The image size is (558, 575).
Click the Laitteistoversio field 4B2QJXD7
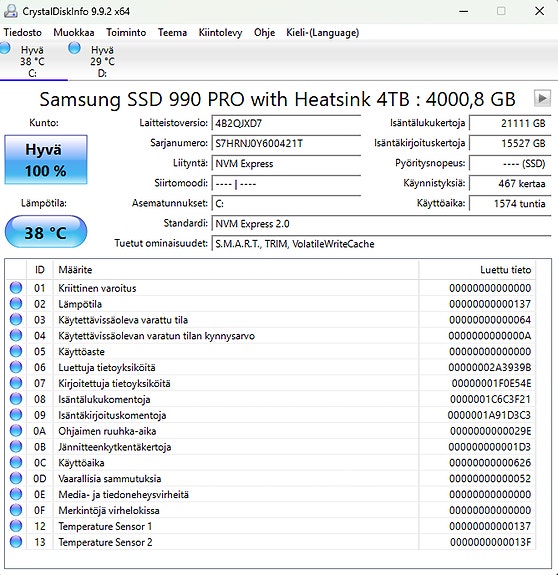286,123
